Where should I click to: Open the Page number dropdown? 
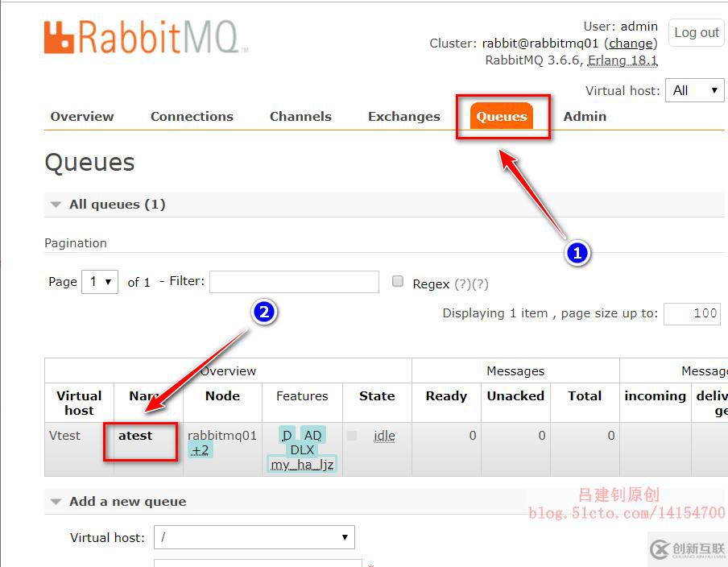[100, 281]
